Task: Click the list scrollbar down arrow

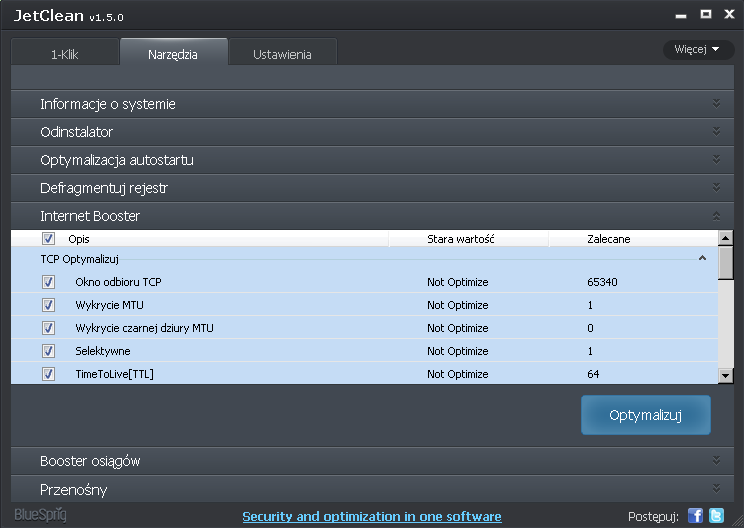Action: tap(726, 375)
